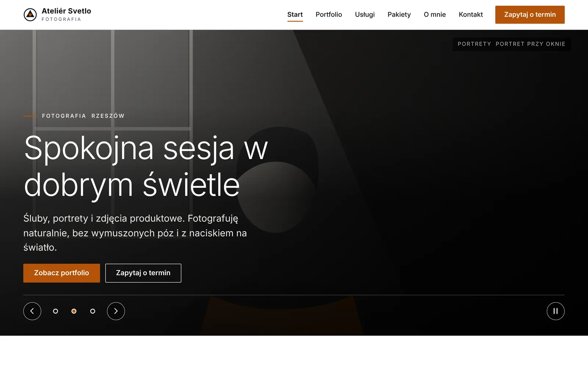Open the Portfolio page
Screen dimensions: 588x368
(329, 15)
